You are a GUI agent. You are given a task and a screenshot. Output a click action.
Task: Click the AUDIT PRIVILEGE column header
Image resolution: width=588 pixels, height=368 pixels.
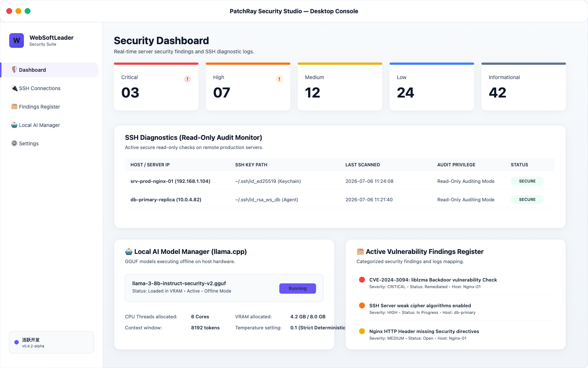[456, 165]
